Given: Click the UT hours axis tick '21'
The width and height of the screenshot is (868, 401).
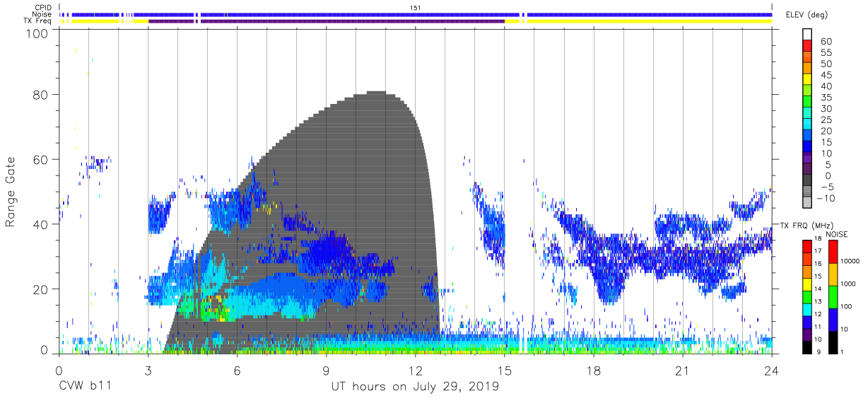Looking at the screenshot, I should click(683, 371).
